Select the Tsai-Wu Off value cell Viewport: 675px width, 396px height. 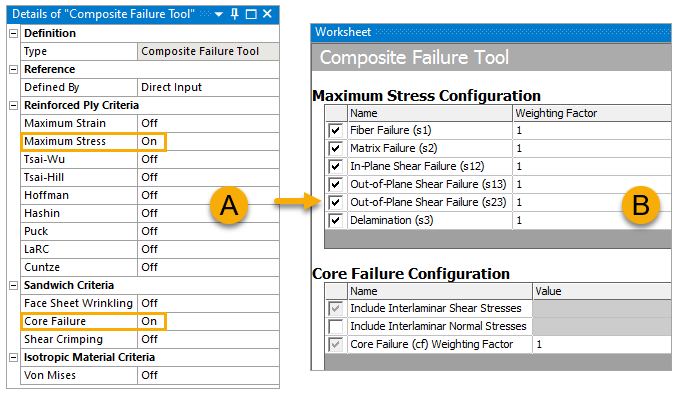tap(208, 160)
